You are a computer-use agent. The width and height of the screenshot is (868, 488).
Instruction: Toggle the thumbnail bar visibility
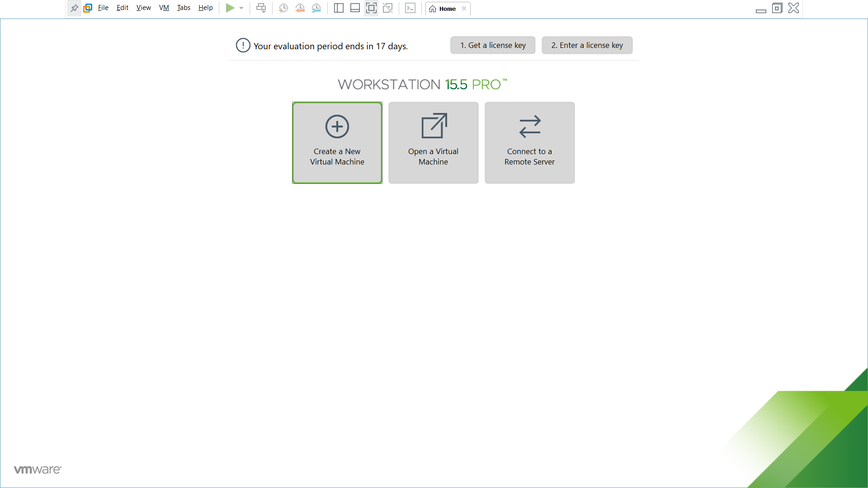[x=355, y=8]
